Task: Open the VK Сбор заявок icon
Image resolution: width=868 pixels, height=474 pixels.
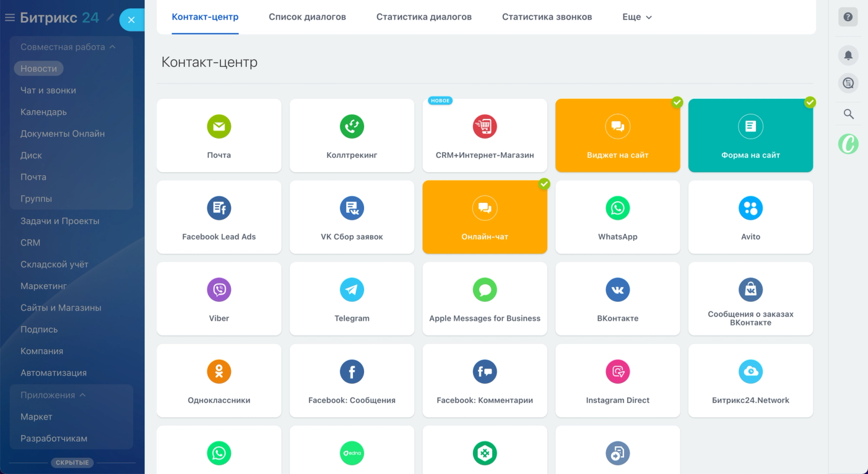Action: click(352, 208)
